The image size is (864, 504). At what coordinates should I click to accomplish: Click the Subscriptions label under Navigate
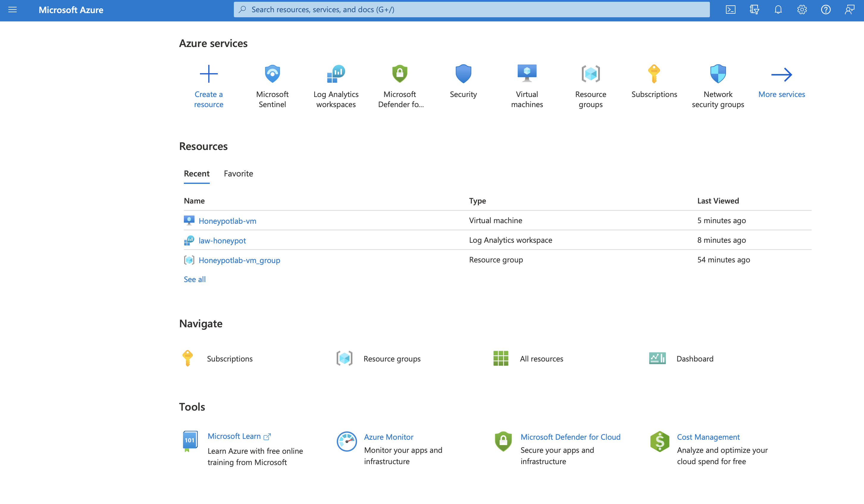(x=230, y=359)
